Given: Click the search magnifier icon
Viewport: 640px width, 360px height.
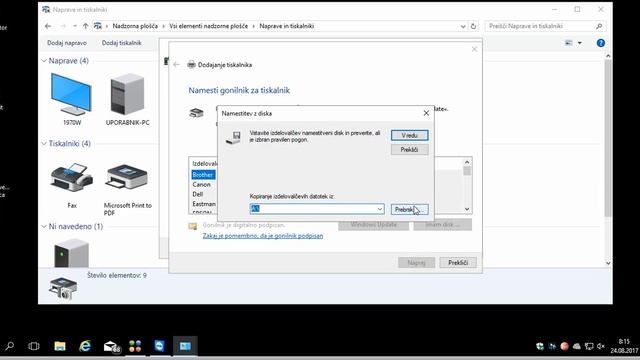Looking at the screenshot, I should (x=599, y=26).
